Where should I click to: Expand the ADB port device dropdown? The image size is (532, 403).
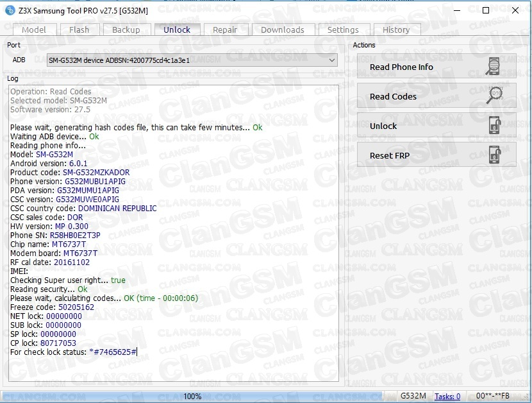click(x=192, y=60)
